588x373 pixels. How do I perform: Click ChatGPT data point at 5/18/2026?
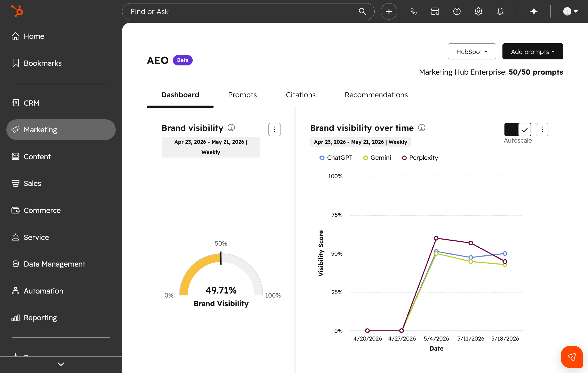[505, 254]
